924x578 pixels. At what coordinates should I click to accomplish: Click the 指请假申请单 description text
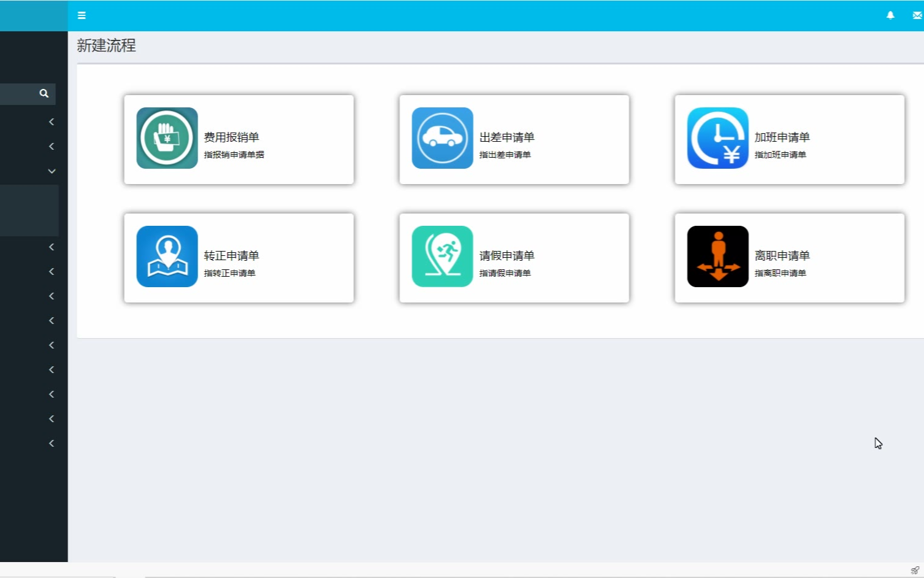(x=505, y=273)
